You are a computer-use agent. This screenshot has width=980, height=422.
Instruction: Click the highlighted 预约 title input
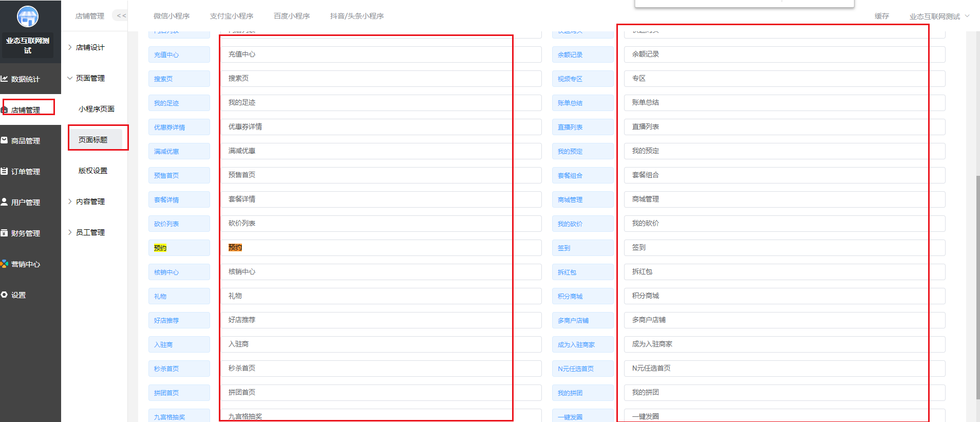point(381,248)
